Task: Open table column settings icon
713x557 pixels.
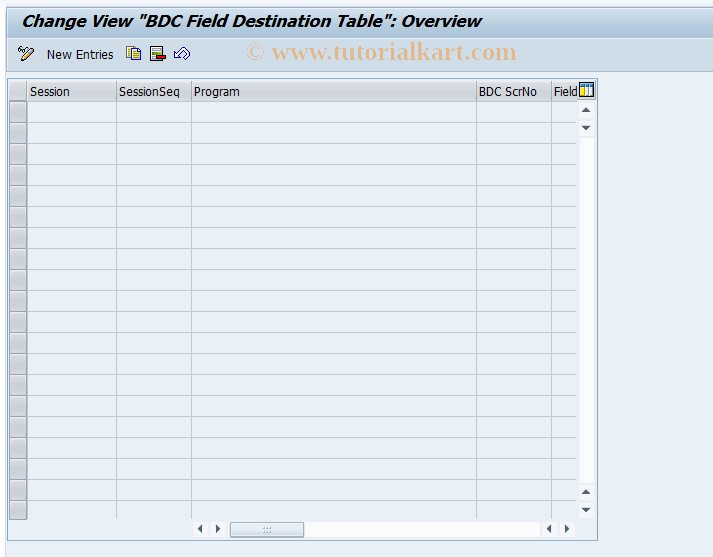Action: (x=586, y=90)
